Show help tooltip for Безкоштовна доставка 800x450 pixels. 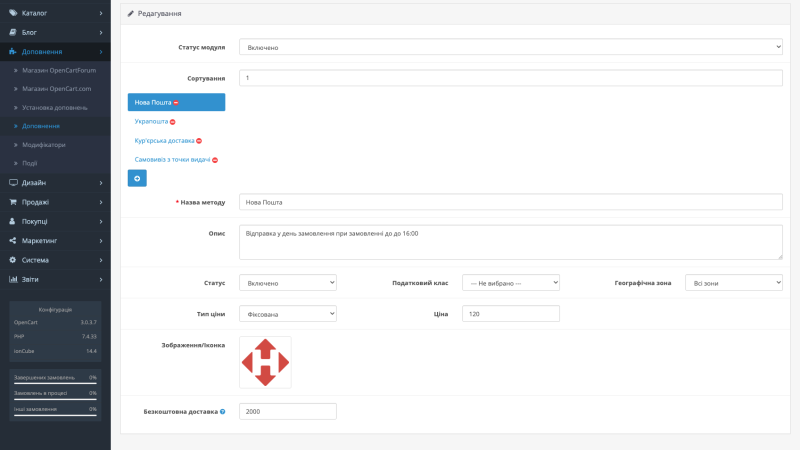[222, 412]
